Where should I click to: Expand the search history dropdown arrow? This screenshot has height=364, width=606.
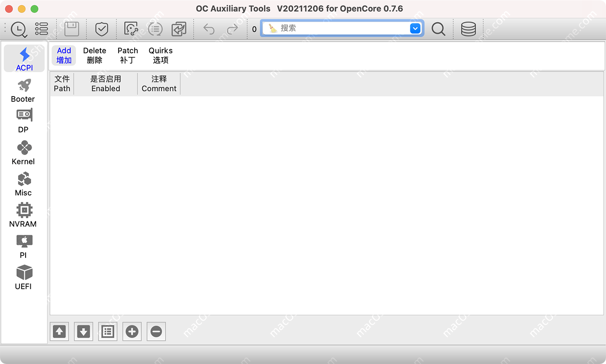point(415,28)
